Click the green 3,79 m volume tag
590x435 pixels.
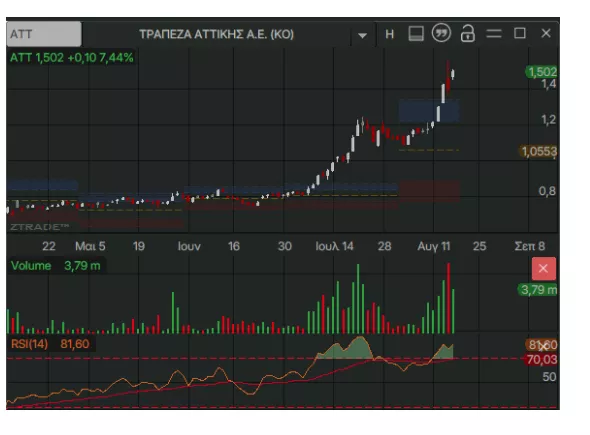538,290
